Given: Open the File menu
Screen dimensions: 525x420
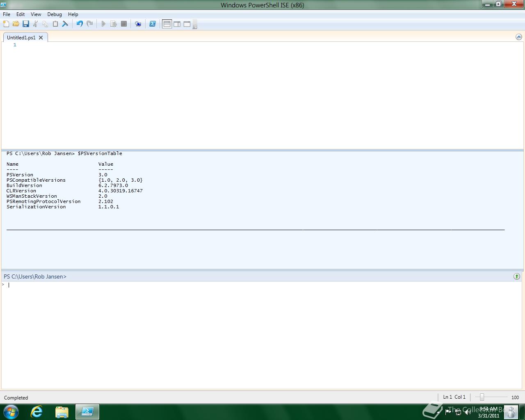Looking at the screenshot, I should [x=7, y=14].
